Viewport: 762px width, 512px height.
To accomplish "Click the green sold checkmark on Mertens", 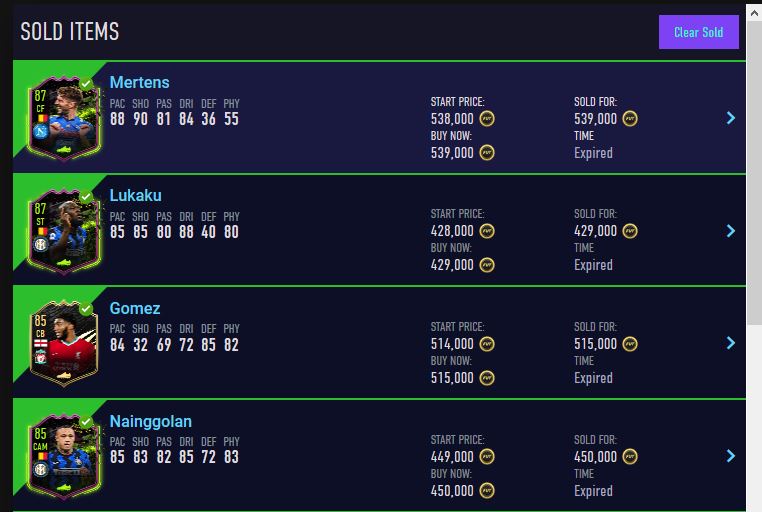I will tap(86, 84).
